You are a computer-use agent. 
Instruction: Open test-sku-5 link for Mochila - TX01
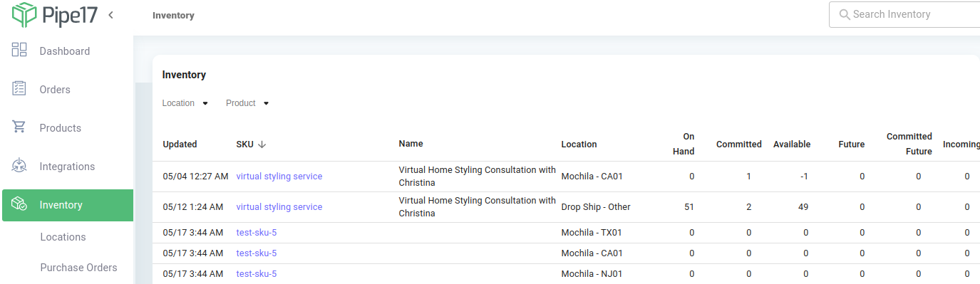(x=257, y=233)
